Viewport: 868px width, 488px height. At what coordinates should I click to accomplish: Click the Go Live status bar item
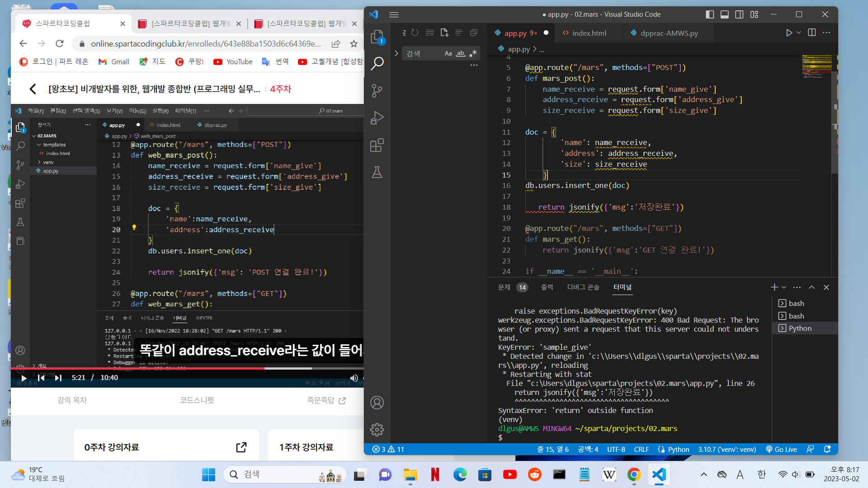pos(781,449)
